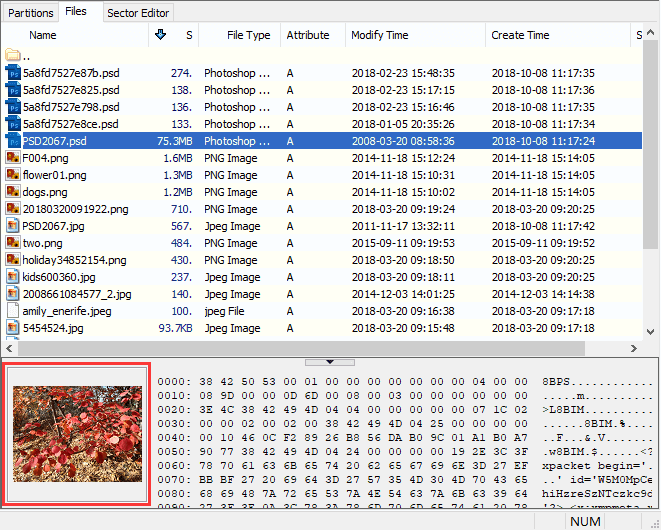Sort by Modify Time column header
The width and height of the screenshot is (661, 530).
coord(380,35)
